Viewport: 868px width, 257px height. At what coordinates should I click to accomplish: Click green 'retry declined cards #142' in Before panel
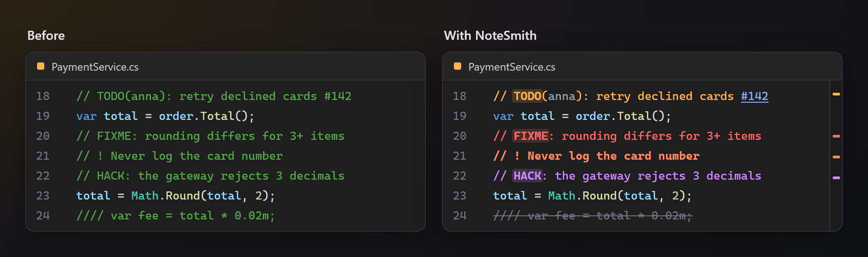coord(265,96)
